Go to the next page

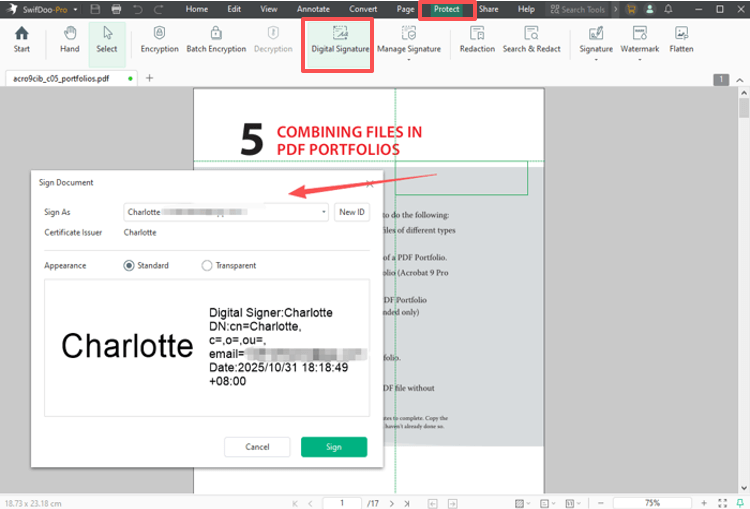point(392,503)
